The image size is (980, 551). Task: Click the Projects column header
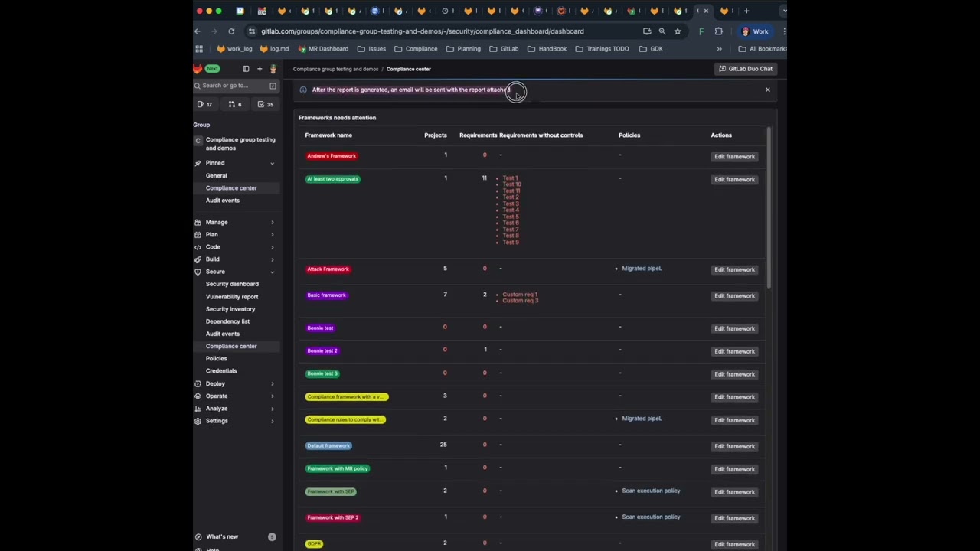[436, 135]
